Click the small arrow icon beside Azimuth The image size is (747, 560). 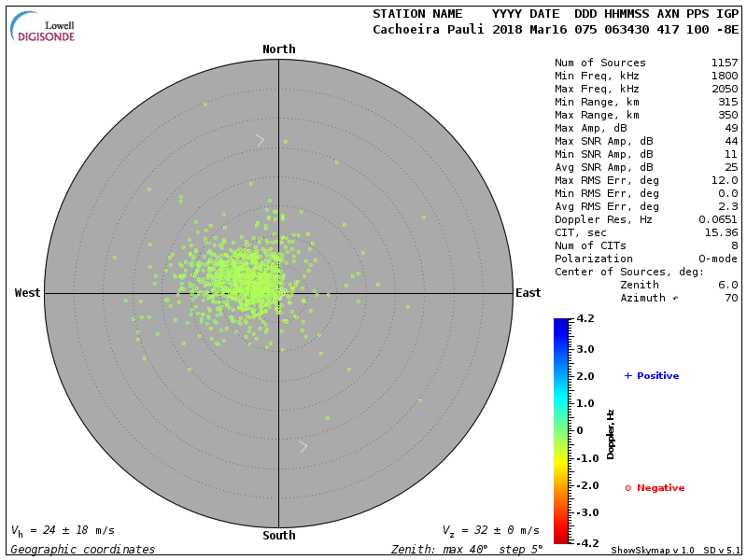(x=676, y=299)
